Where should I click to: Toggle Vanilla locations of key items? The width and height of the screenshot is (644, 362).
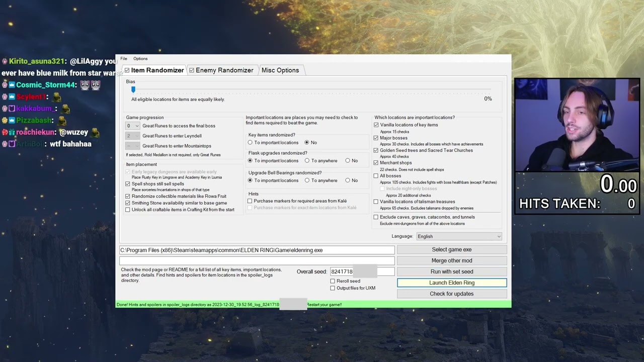tap(376, 125)
